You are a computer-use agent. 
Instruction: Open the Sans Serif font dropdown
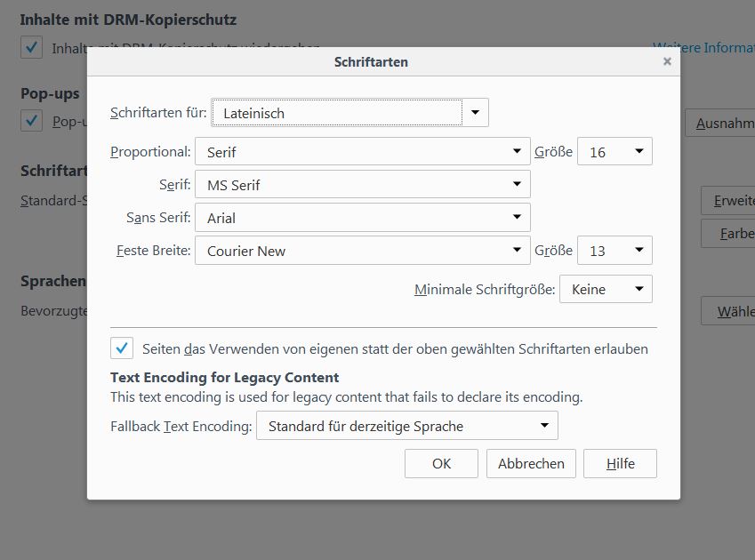click(362, 218)
